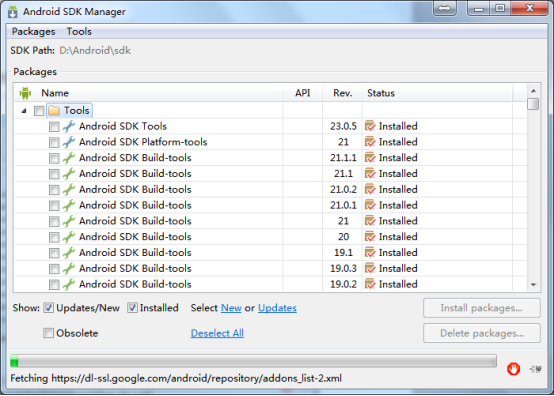
Task: Click the installed status icon for revision 21.1
Action: pos(370,173)
